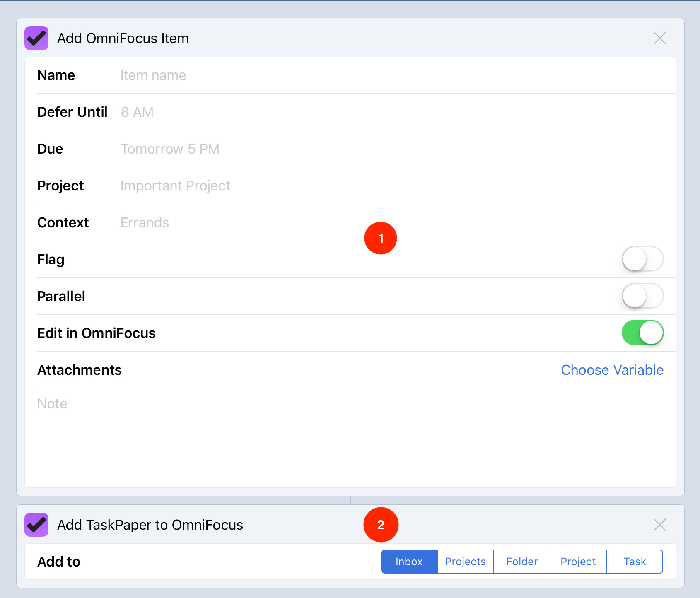Disable the Edit in OmniFocus switch
This screenshot has height=598, width=700.
(x=642, y=333)
